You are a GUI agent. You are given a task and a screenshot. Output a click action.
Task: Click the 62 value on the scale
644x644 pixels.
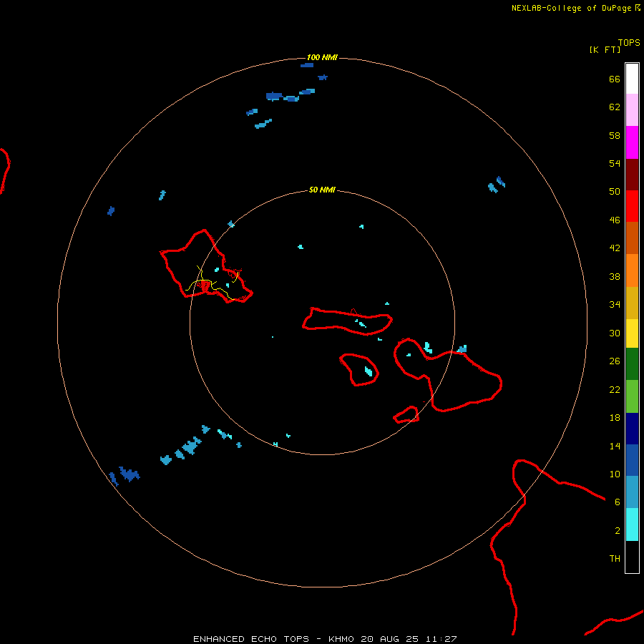pyautogui.click(x=615, y=107)
